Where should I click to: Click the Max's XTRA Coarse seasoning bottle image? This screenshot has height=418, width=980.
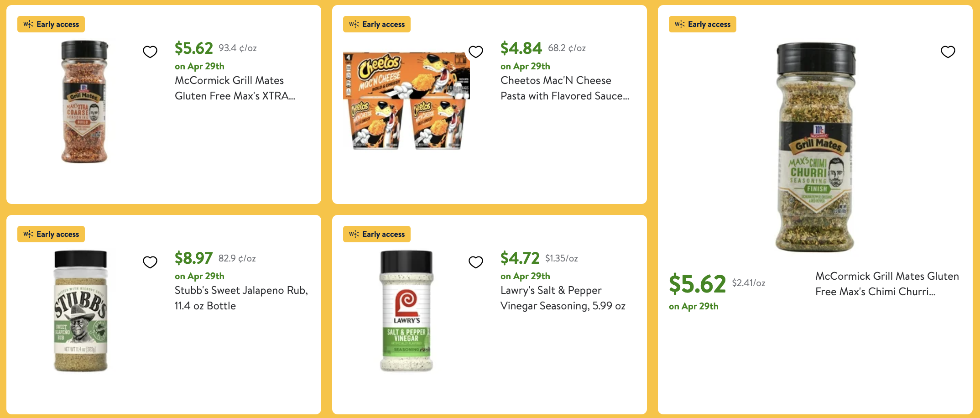click(84, 101)
